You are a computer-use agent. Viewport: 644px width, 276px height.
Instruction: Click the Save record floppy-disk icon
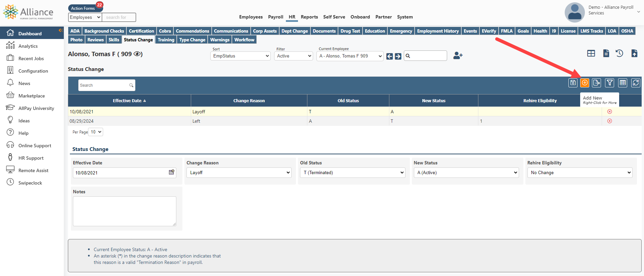[x=573, y=83]
